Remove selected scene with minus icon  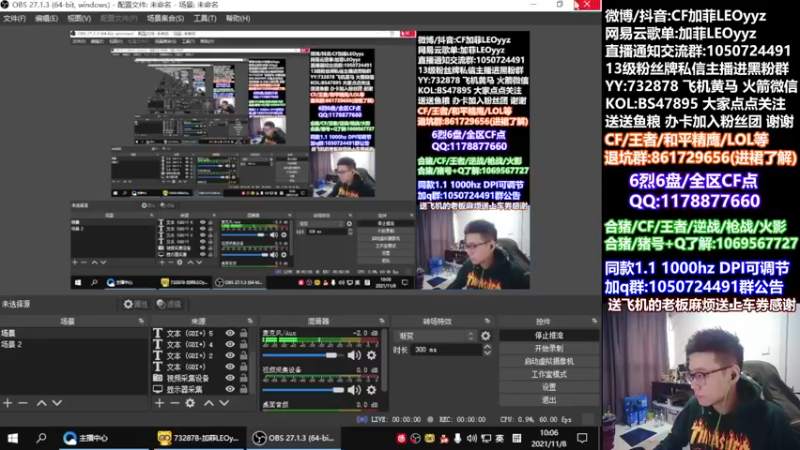[23, 403]
